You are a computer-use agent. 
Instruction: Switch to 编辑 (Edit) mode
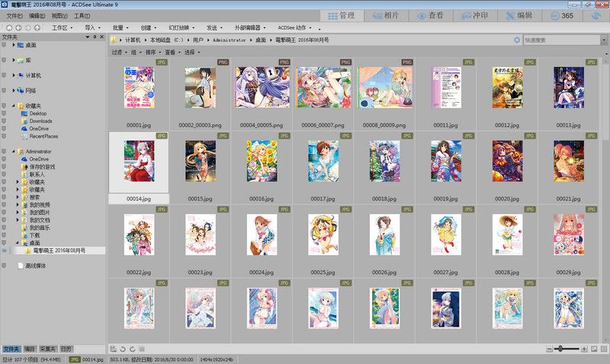point(519,15)
